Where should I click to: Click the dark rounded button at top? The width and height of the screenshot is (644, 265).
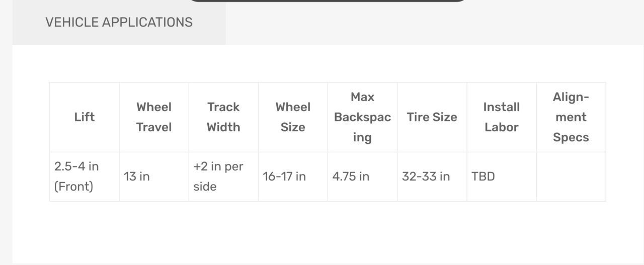click(x=328, y=1)
